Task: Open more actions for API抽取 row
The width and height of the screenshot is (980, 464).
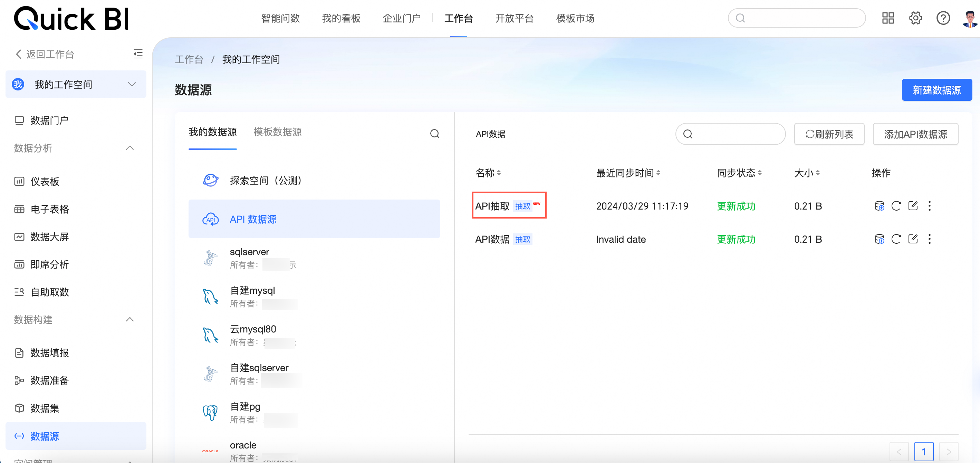Action: coord(929,206)
